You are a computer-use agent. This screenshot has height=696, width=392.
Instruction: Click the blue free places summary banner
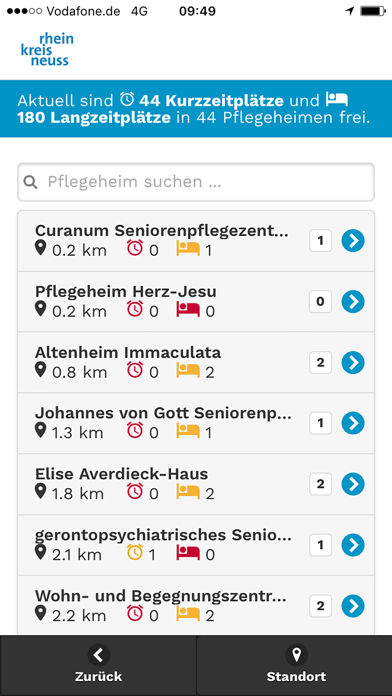click(196, 109)
